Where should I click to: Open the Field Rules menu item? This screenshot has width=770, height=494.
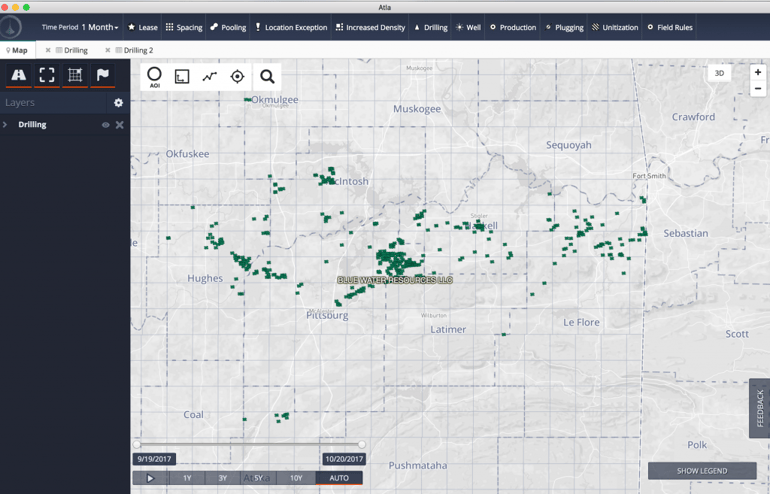point(670,27)
